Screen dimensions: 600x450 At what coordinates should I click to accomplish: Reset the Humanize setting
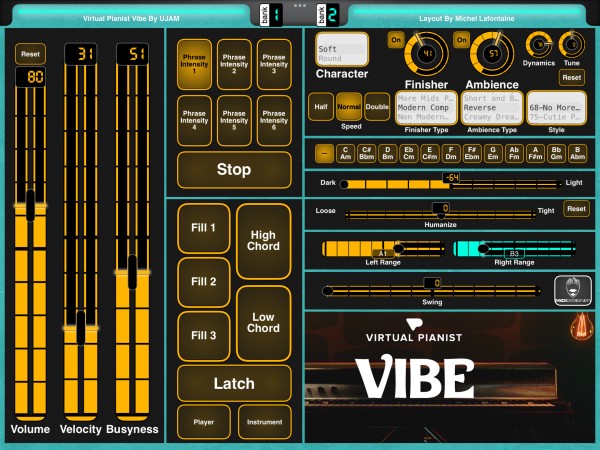[576, 209]
